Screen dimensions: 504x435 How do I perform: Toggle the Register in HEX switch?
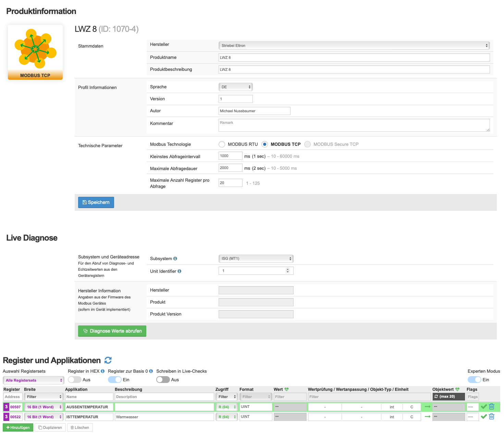point(74,380)
